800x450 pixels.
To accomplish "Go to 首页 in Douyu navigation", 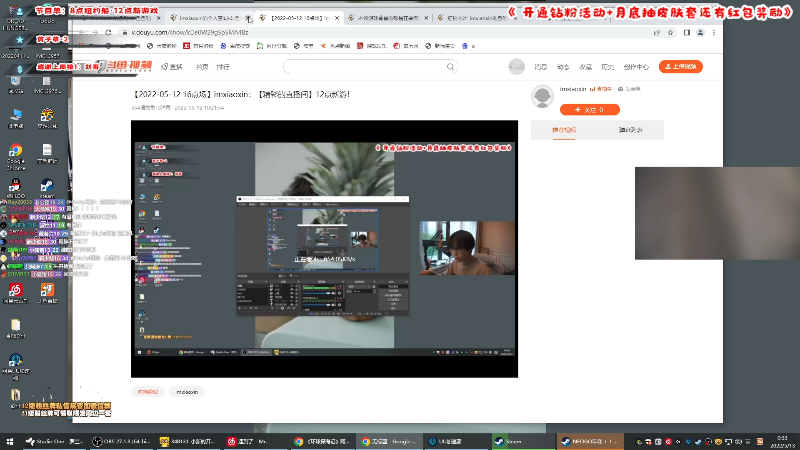I will click(x=202, y=67).
